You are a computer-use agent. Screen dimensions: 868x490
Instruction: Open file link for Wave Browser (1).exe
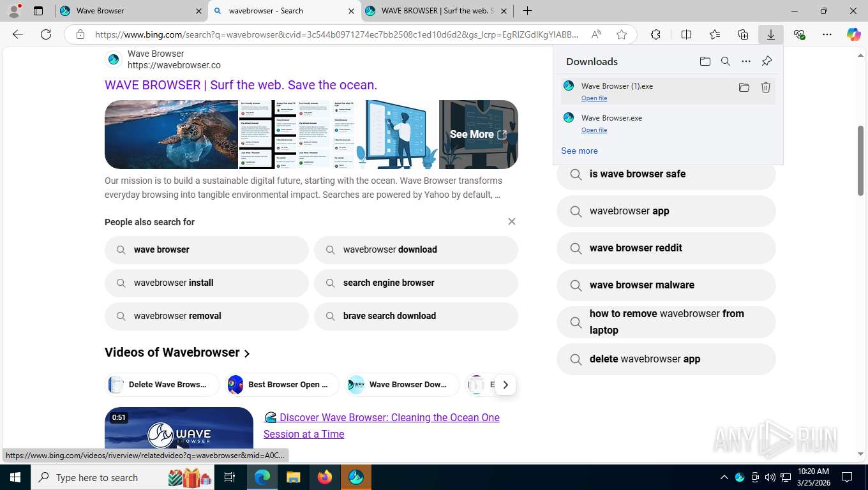(x=594, y=98)
